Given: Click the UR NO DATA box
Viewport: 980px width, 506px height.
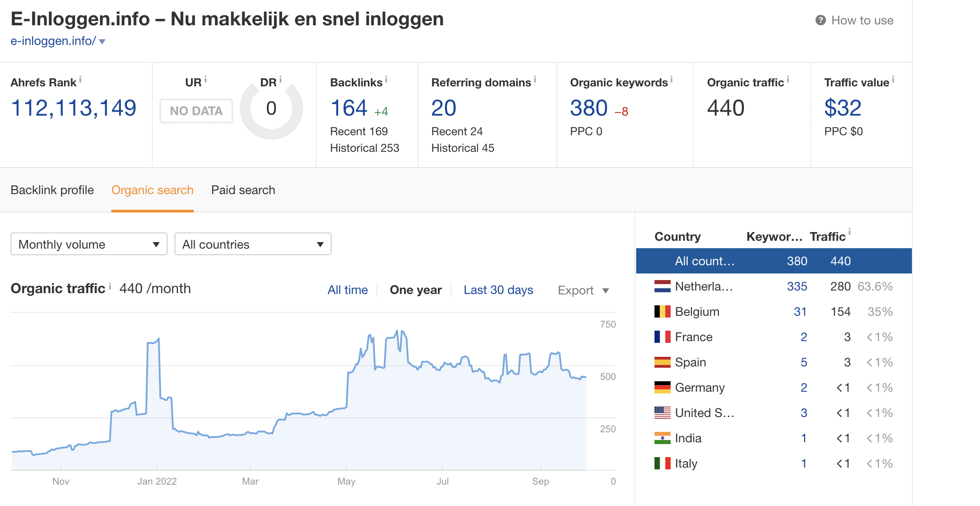Looking at the screenshot, I should point(196,111).
